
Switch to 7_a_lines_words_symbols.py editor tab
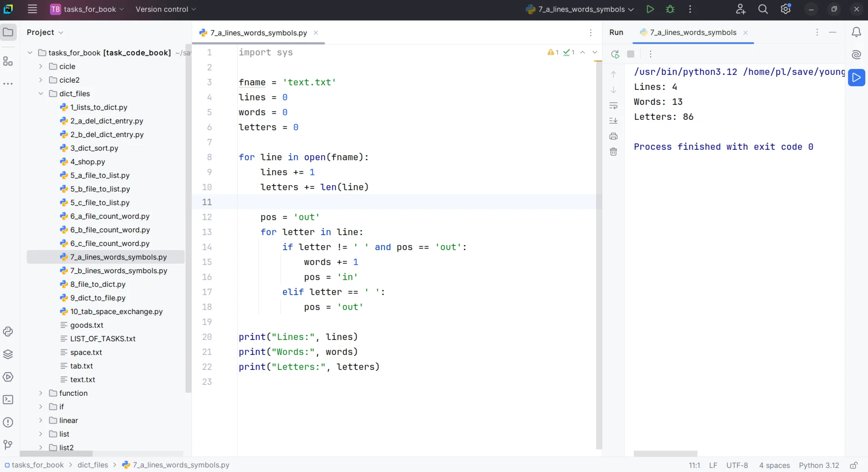pyautogui.click(x=258, y=33)
